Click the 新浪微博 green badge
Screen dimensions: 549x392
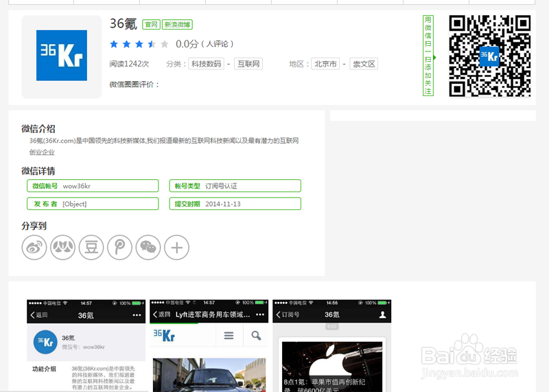pyautogui.click(x=177, y=25)
